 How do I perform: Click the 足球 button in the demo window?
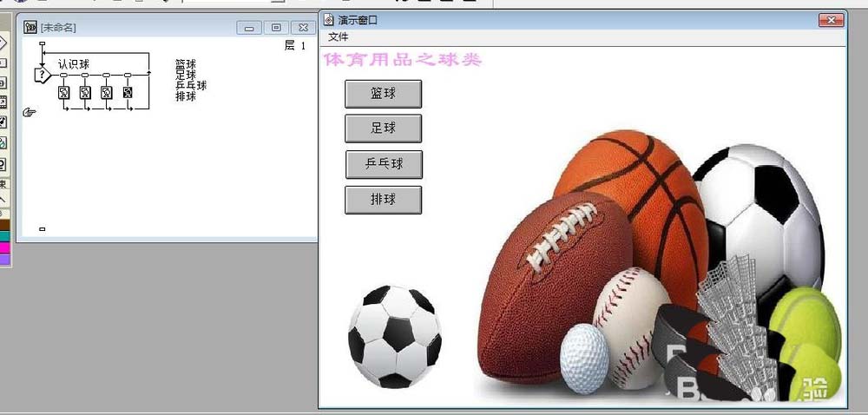[383, 128]
